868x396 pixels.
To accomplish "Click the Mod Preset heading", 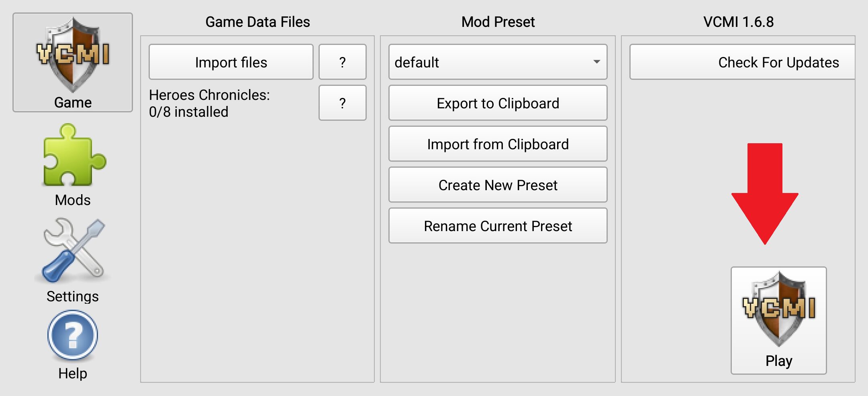I will click(498, 22).
